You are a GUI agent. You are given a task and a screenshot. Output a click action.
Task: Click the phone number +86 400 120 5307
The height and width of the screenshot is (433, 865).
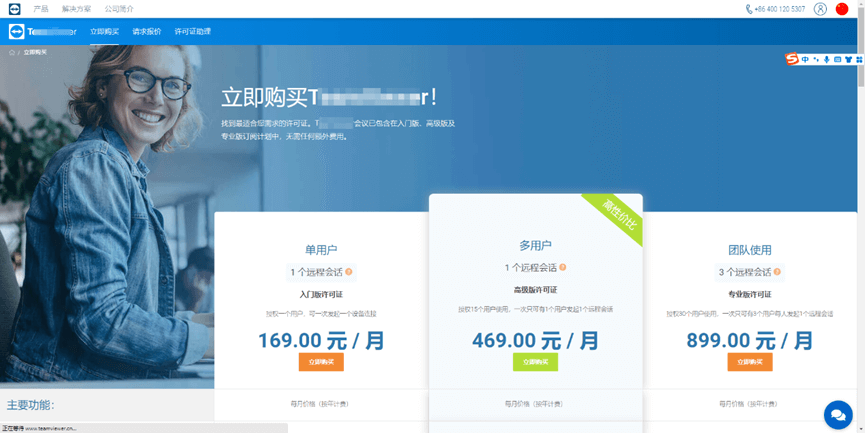click(x=775, y=9)
